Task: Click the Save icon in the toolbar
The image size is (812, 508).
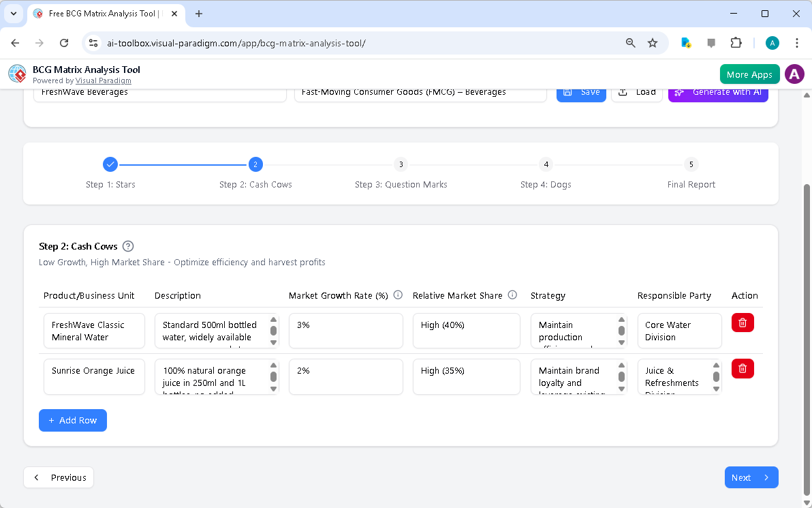Action: [569, 91]
